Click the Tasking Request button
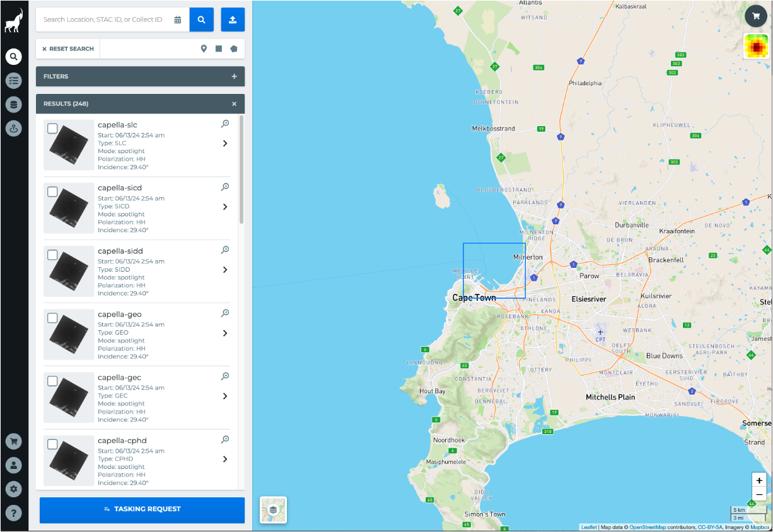Image resolution: width=773 pixels, height=532 pixels. coord(142,509)
